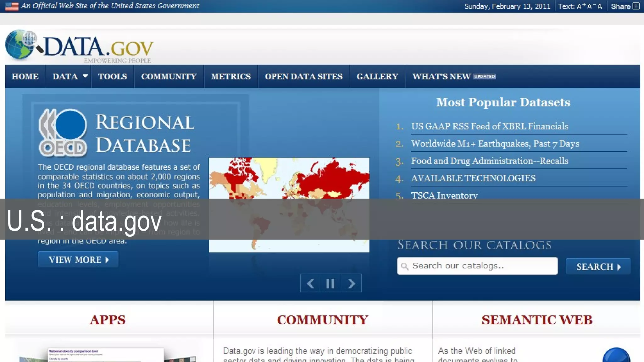
Task: Click the OECD world map thumbnail
Action: click(289, 178)
